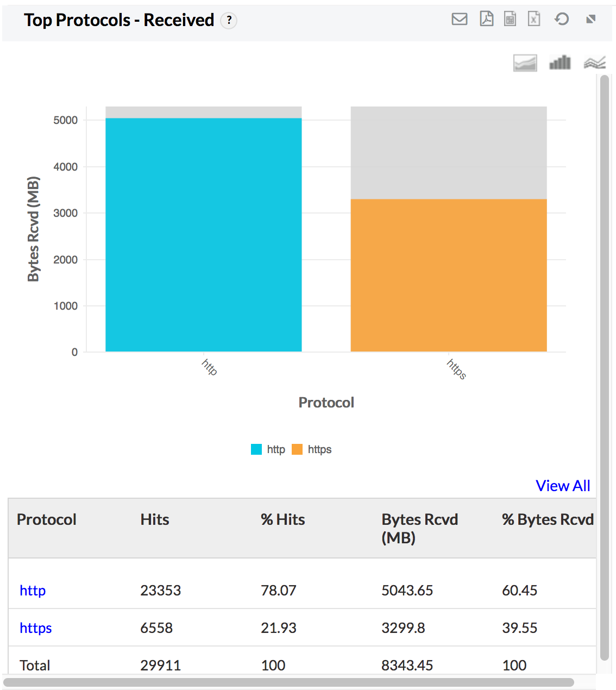Refresh the Top Protocols widget
This screenshot has height=690, width=616.
tap(562, 20)
